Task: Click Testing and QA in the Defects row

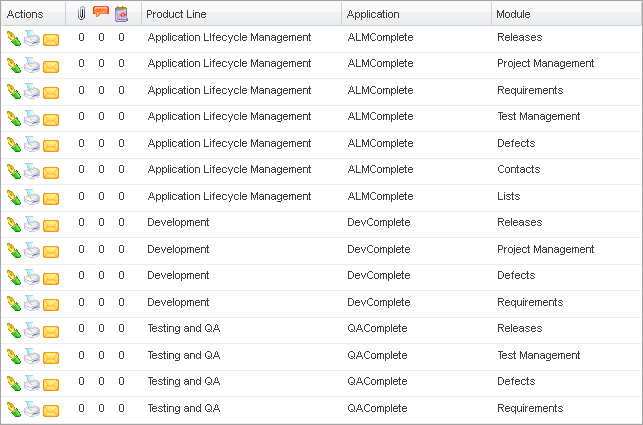Action: click(x=183, y=382)
